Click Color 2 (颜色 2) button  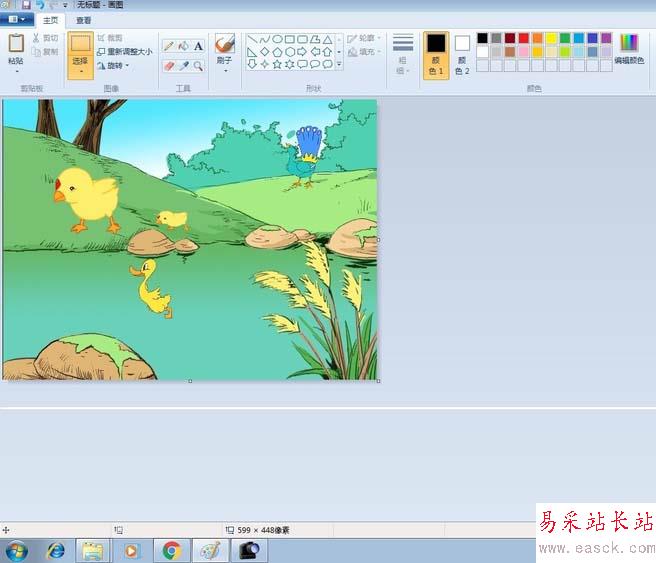point(462,55)
